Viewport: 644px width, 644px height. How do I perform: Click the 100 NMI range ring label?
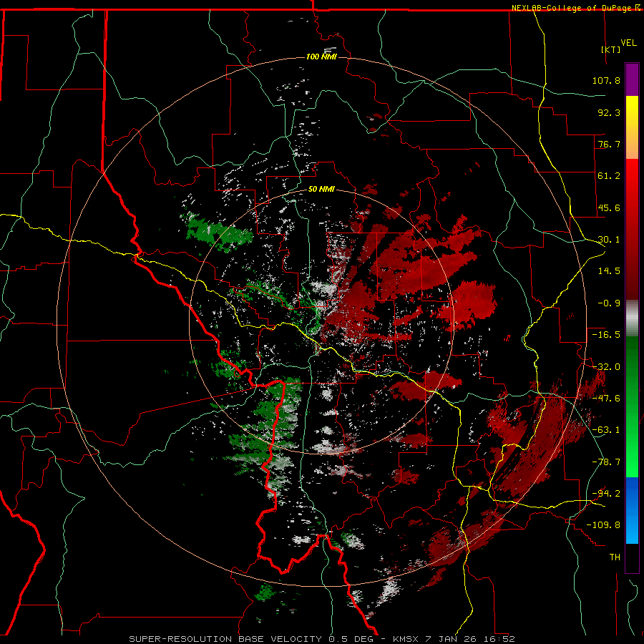pyautogui.click(x=321, y=57)
